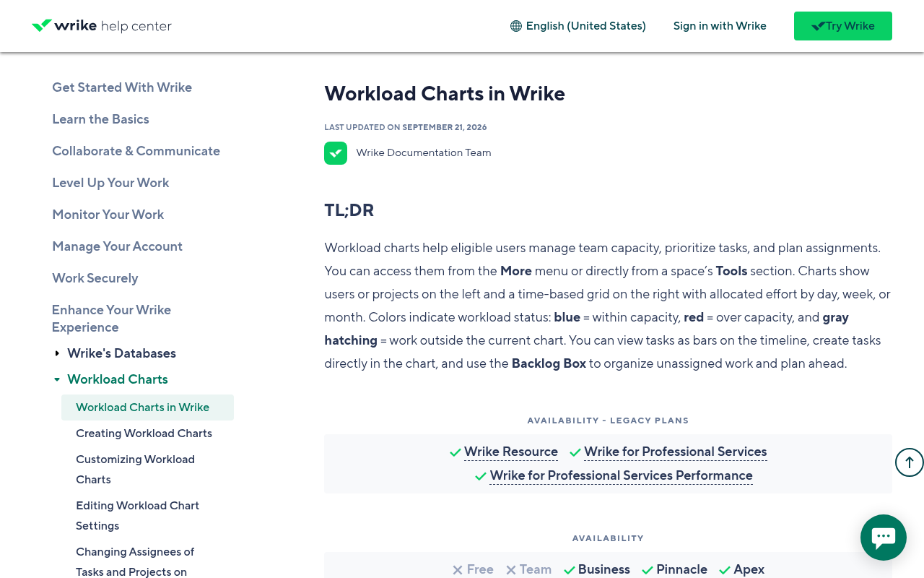Click the Team plan label
924x578 pixels.
point(536,569)
